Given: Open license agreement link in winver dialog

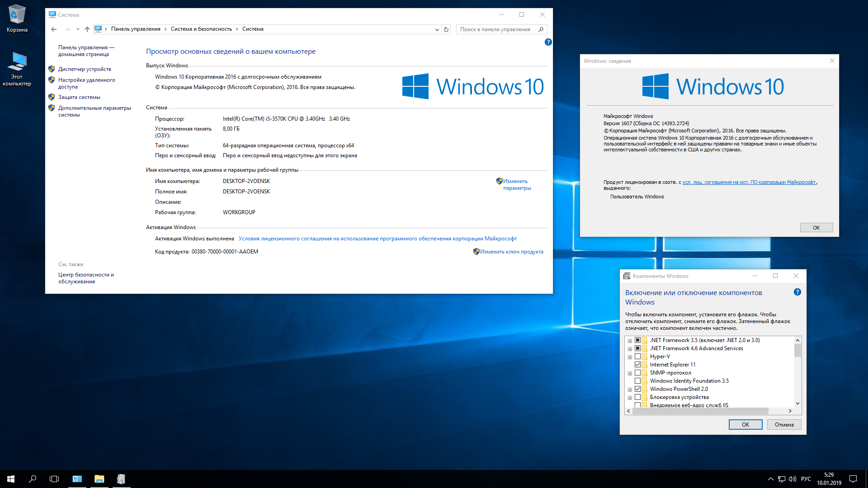Looking at the screenshot, I should pos(749,182).
